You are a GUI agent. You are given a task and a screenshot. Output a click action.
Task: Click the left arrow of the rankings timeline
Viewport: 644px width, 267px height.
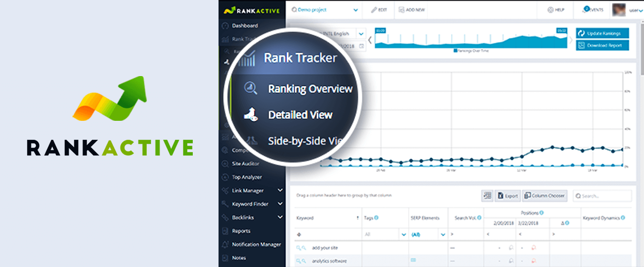coord(370,40)
